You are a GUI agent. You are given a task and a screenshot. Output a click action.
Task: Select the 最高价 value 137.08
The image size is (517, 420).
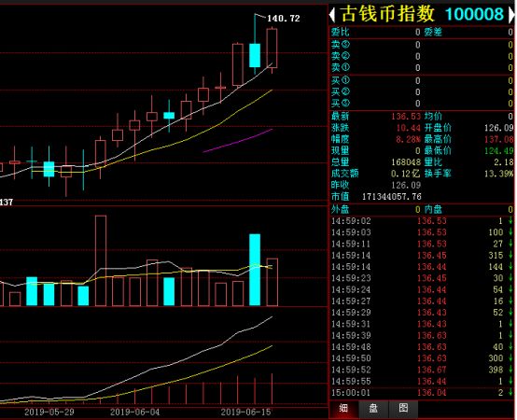(x=498, y=139)
